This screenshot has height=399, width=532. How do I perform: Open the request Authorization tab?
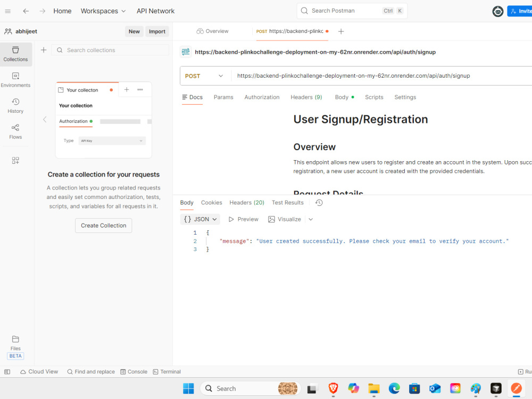[262, 97]
